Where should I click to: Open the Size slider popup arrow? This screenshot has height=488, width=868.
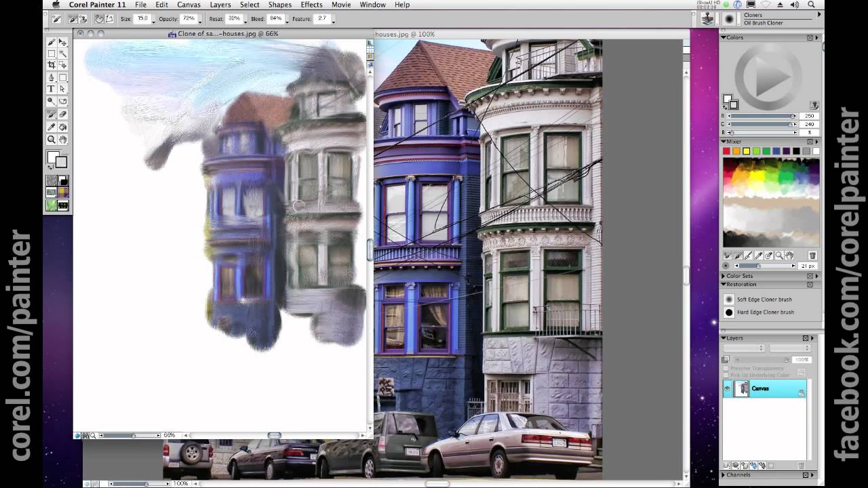point(153,20)
